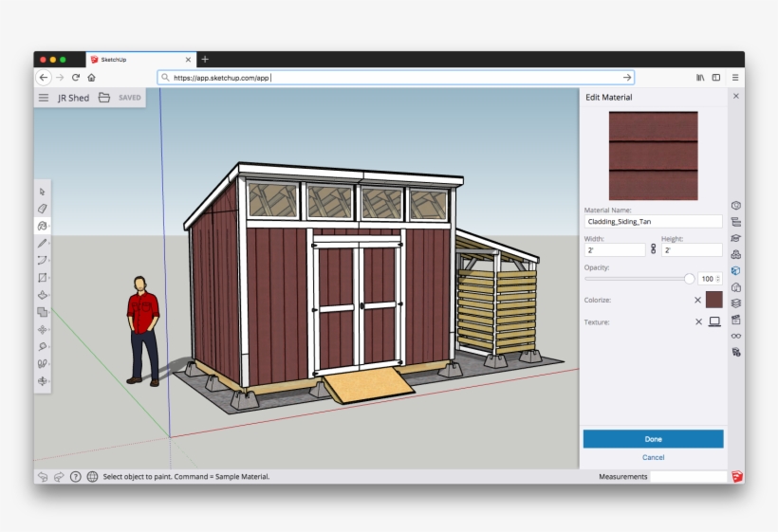Open the Instructor graduation cap panel
The image size is (778, 532).
736,238
